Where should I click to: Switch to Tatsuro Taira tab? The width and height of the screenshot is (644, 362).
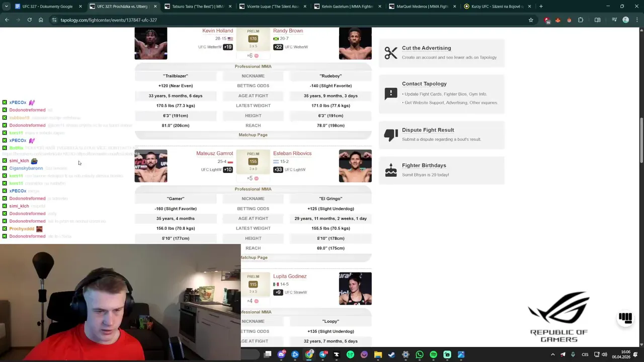198,7
